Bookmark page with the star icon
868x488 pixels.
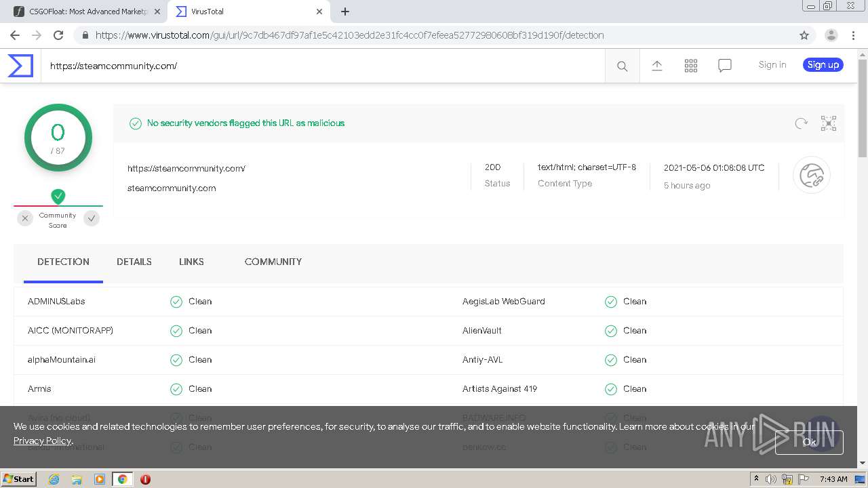point(804,35)
